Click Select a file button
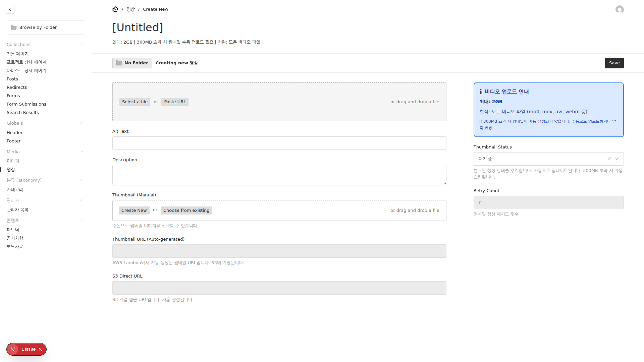 coord(135,102)
